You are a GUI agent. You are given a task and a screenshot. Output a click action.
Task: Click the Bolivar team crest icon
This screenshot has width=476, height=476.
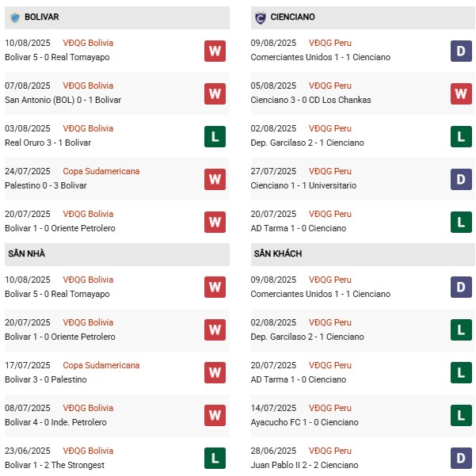click(14, 17)
